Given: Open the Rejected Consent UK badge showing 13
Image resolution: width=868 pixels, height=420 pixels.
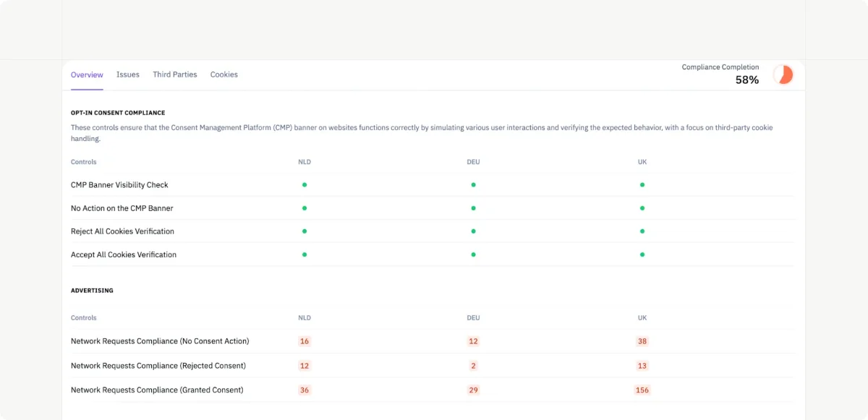Looking at the screenshot, I should (x=642, y=366).
